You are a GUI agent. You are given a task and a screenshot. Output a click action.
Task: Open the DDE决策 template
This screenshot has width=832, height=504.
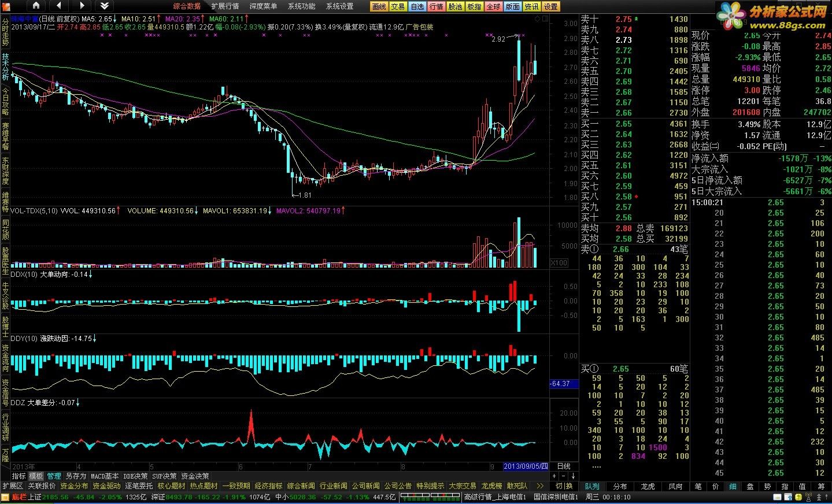click(135, 476)
